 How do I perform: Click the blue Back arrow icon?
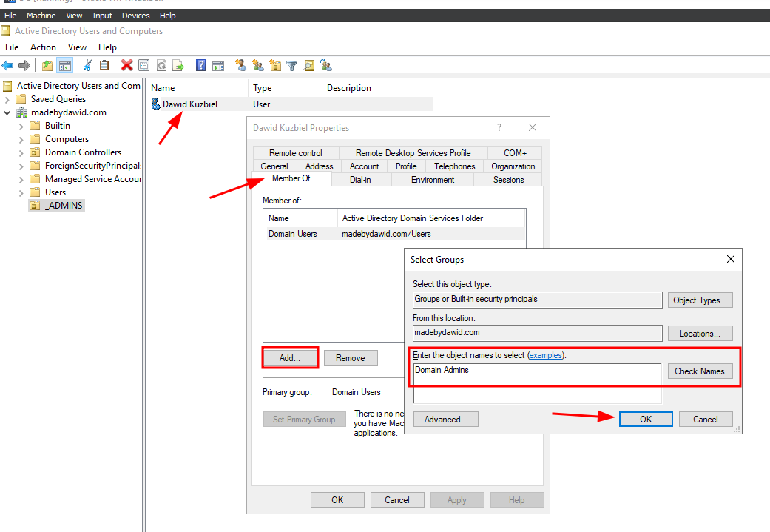(x=8, y=65)
